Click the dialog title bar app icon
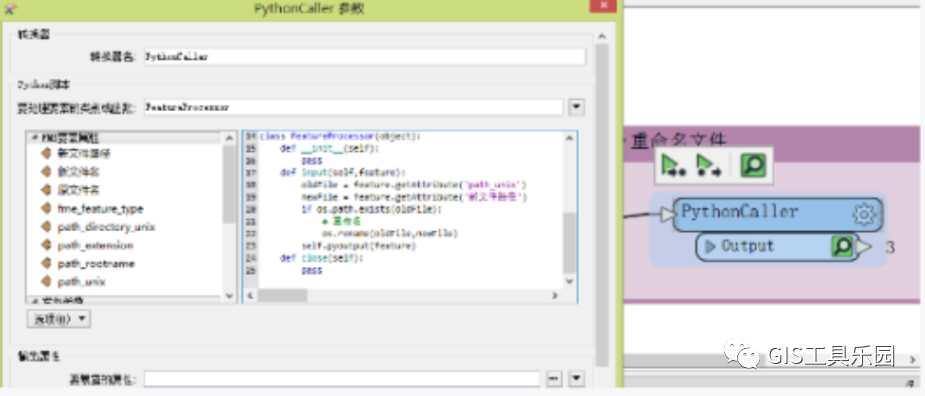Screen dimensions: 925x396 click(10, 9)
